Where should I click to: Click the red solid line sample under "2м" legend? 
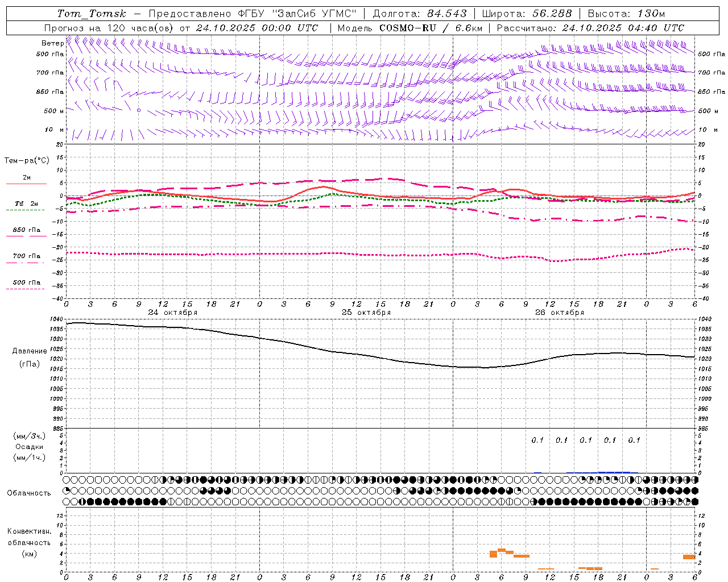coord(26,184)
